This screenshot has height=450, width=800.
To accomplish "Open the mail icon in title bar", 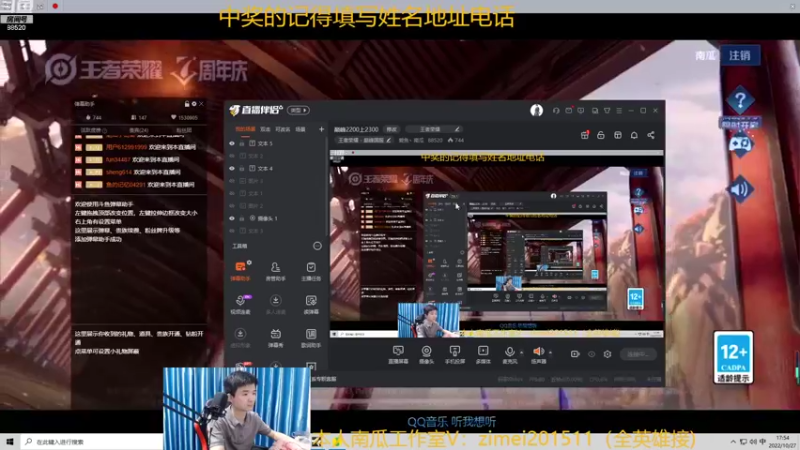I will [x=569, y=110].
